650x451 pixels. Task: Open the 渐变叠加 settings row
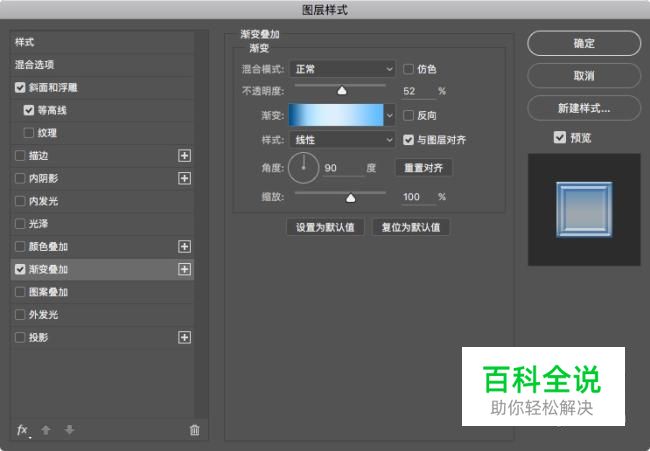tap(102, 269)
